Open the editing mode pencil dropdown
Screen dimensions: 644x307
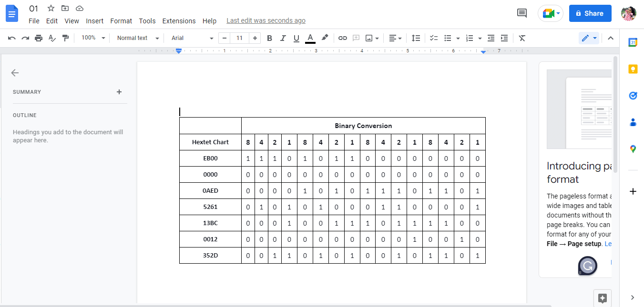point(589,38)
